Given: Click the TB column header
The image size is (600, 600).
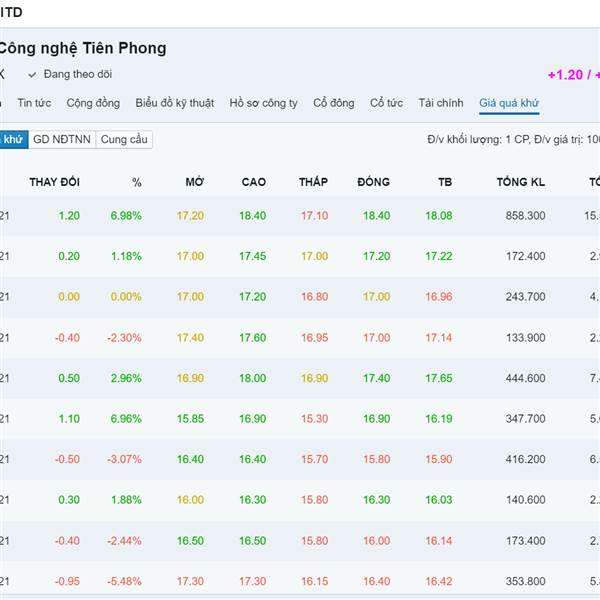Looking at the screenshot, I should (x=445, y=182).
